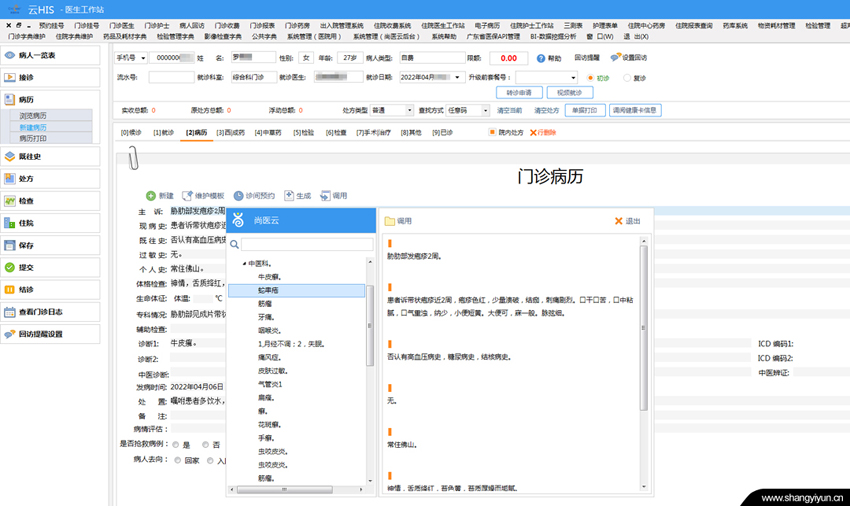The width and height of the screenshot is (850, 506).
Task: Toggle the 院内处方 checkbox
Action: pyautogui.click(x=492, y=132)
